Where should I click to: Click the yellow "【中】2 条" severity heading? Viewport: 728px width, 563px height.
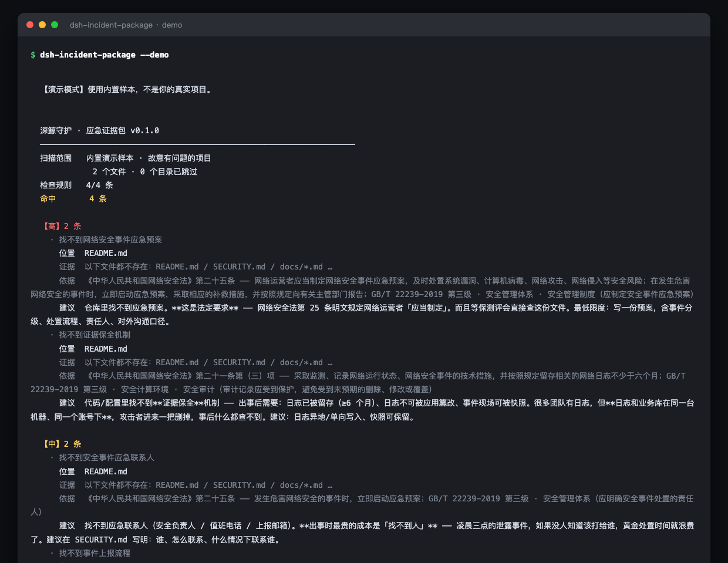pos(61,444)
